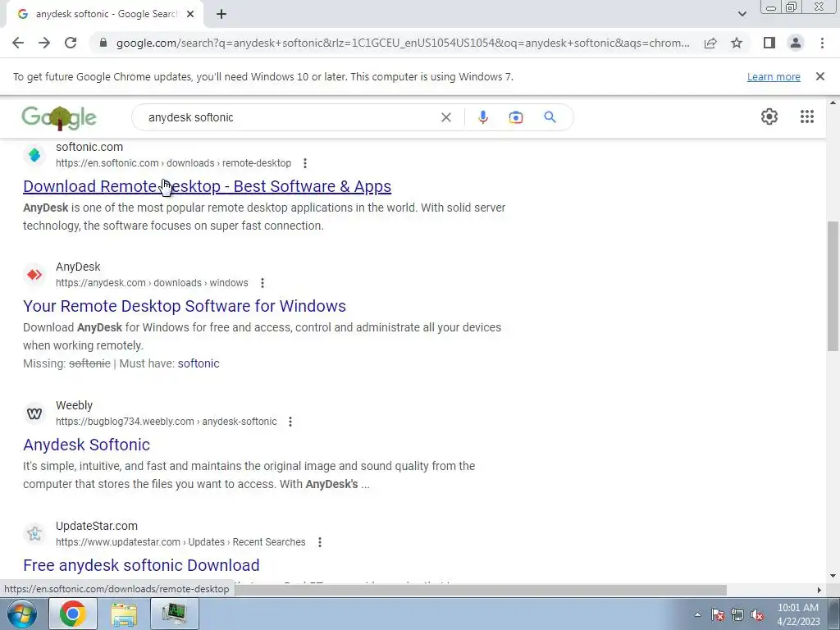
Task: Click the vertical scrollbar thumb
Action: pos(833,286)
